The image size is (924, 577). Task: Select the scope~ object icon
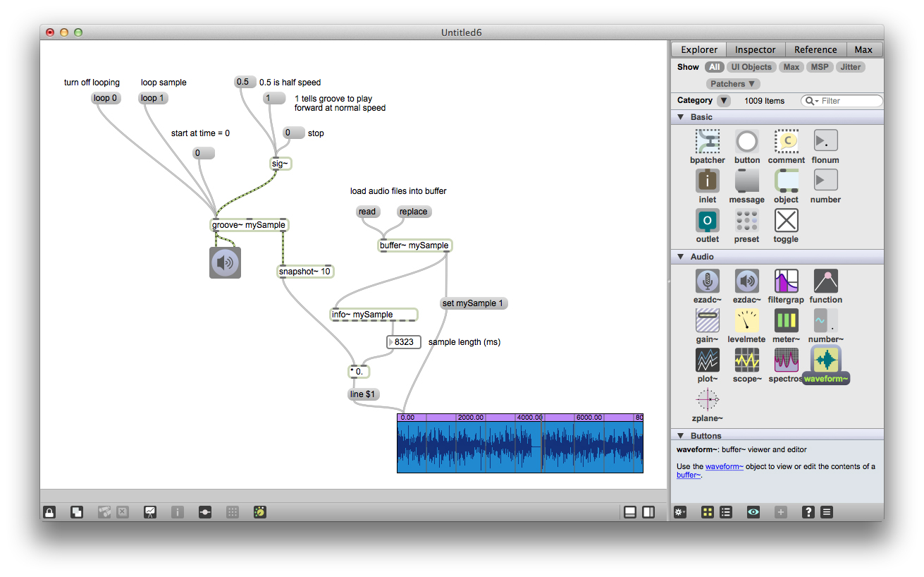click(x=747, y=360)
